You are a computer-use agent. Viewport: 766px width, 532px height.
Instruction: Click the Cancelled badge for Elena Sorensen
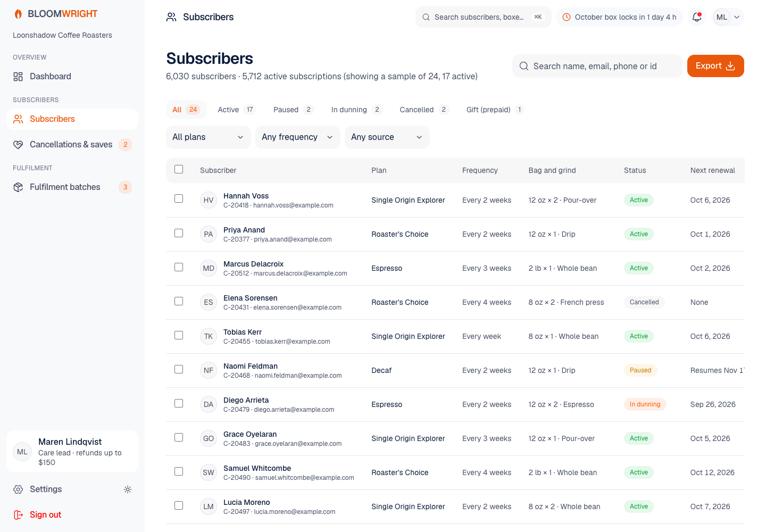(644, 302)
